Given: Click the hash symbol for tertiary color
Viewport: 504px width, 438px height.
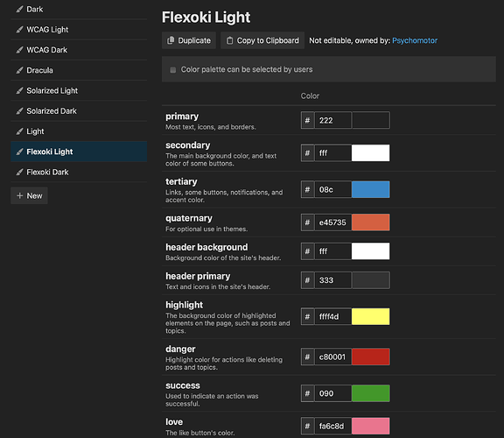Looking at the screenshot, I should [x=308, y=189].
